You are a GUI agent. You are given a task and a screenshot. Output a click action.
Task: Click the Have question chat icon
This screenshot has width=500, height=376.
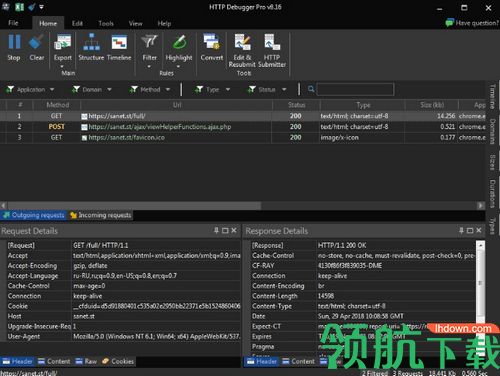pos(450,23)
